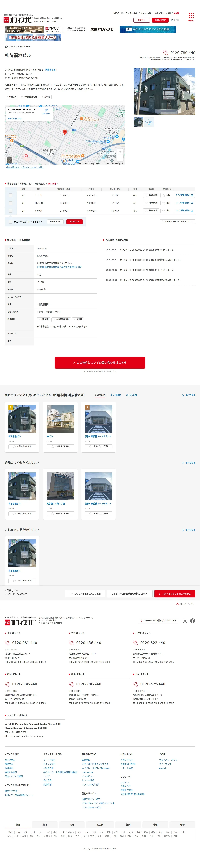Click このビルの空き室が出たら教えてほしい beside floor table
The height and width of the screenshot is (868, 200).
point(177,222)
